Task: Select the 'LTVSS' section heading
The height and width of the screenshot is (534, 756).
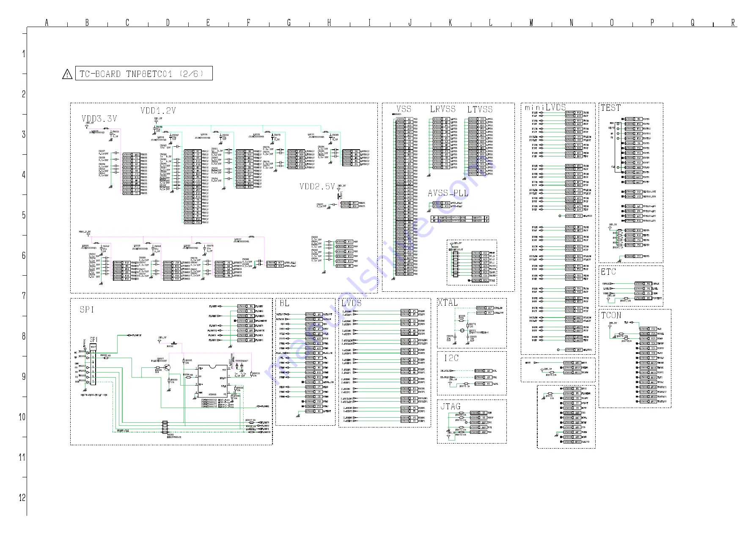Action: click(480, 110)
